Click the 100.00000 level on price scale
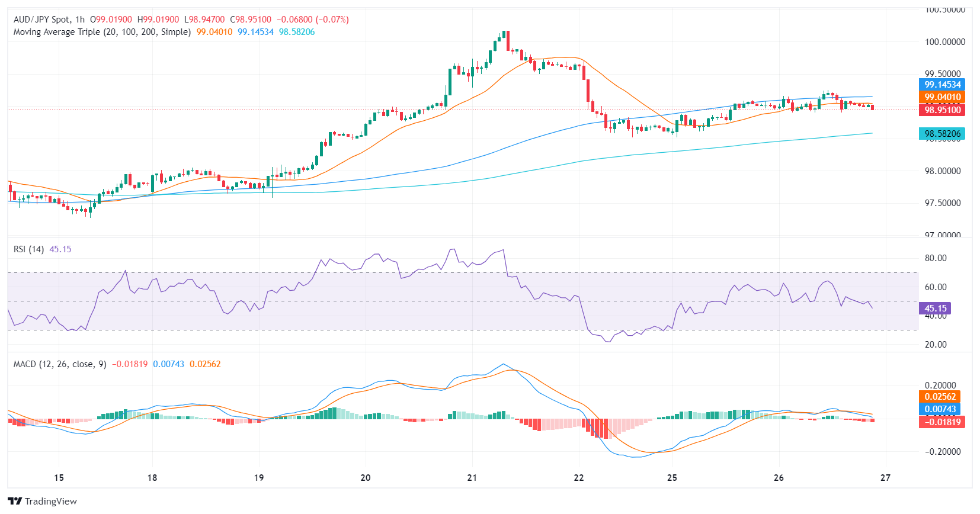980x514 pixels. (x=945, y=42)
